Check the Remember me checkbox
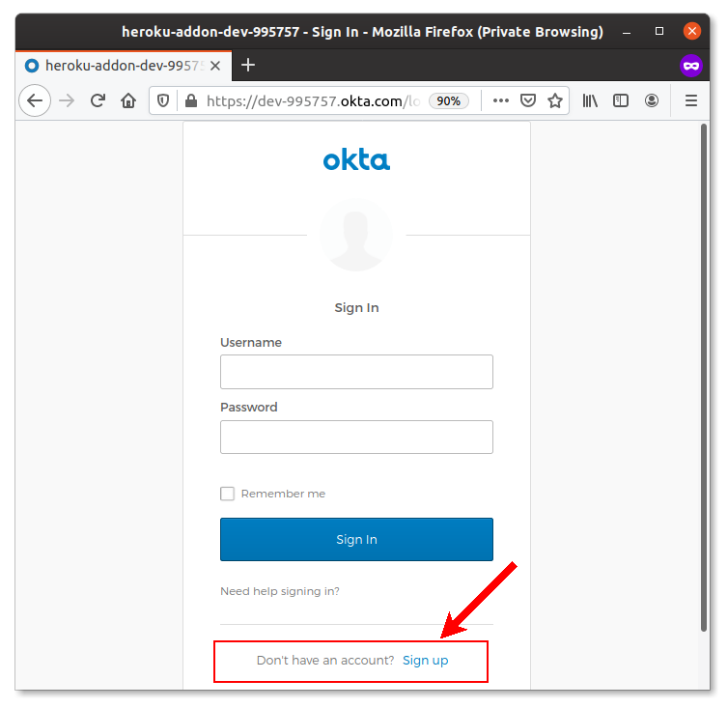Viewport: 728px width, 708px height. 228,494
